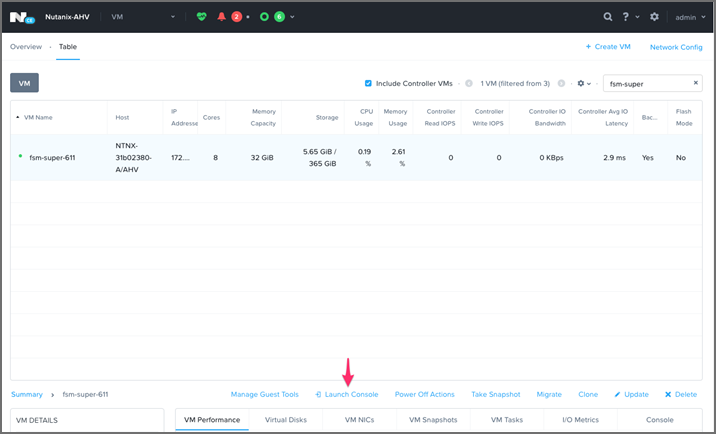Click 32 GiB memory cell

pos(262,158)
